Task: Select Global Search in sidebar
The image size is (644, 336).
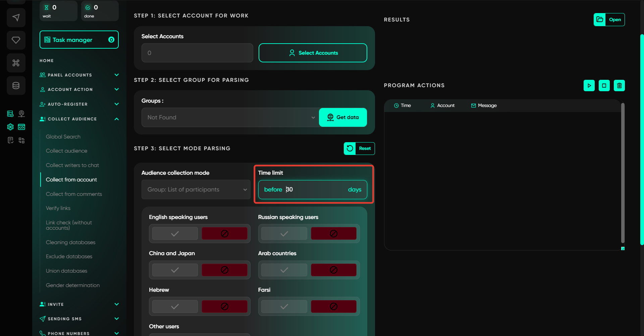Action: [63, 137]
